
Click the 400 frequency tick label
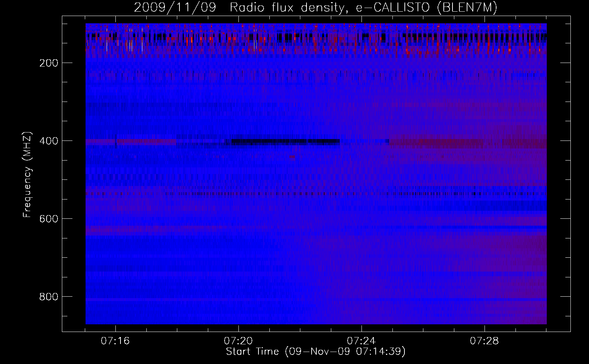[x=49, y=141]
